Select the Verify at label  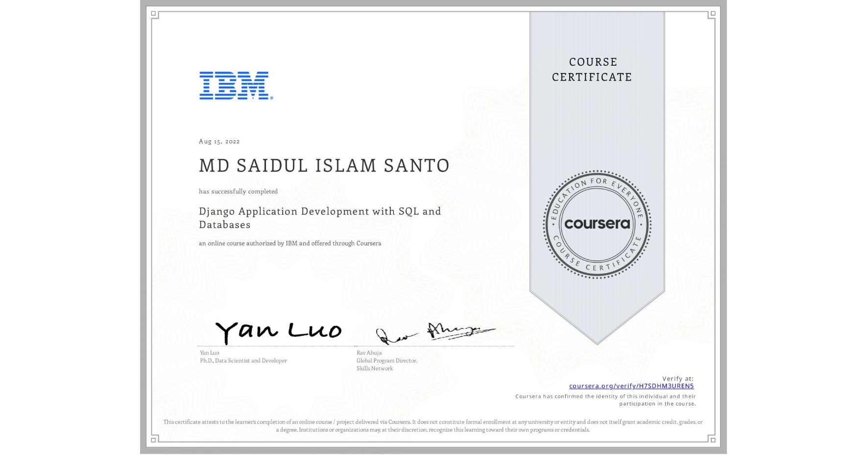pos(677,378)
